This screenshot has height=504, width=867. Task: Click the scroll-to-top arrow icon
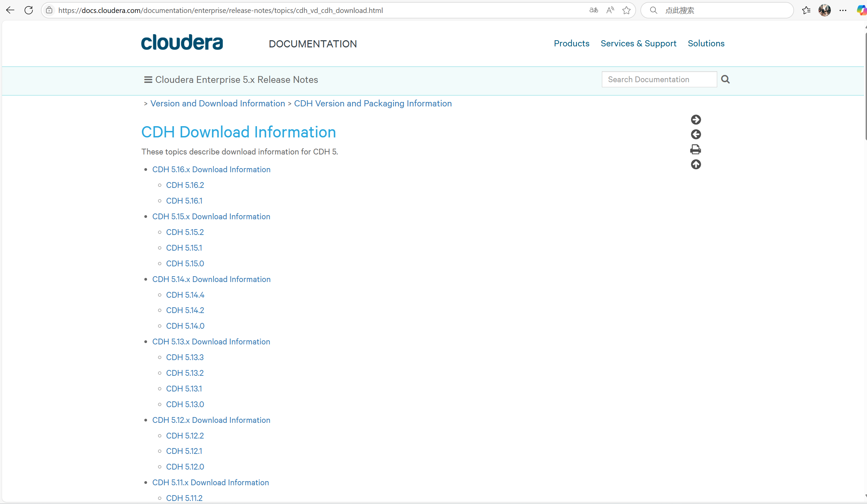[696, 164]
